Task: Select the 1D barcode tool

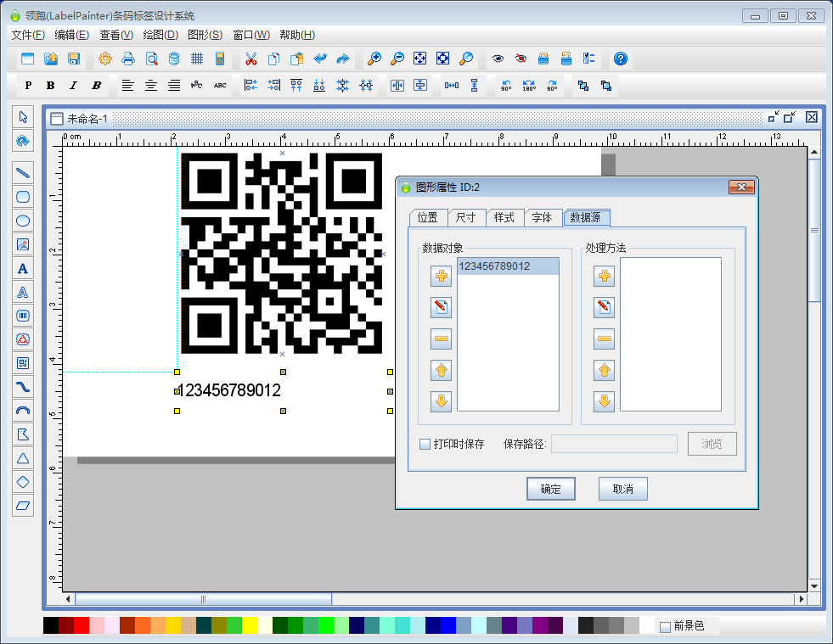Action: click(x=23, y=316)
